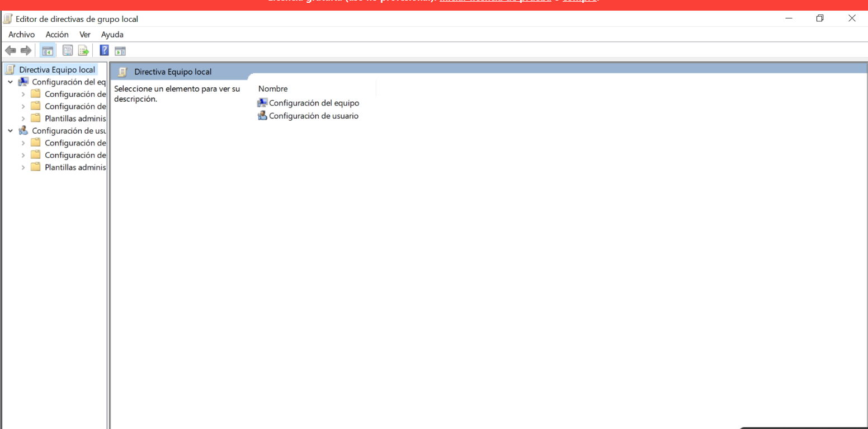This screenshot has height=429, width=868.
Task: Click the Back arrow toolbar icon
Action: click(x=10, y=51)
